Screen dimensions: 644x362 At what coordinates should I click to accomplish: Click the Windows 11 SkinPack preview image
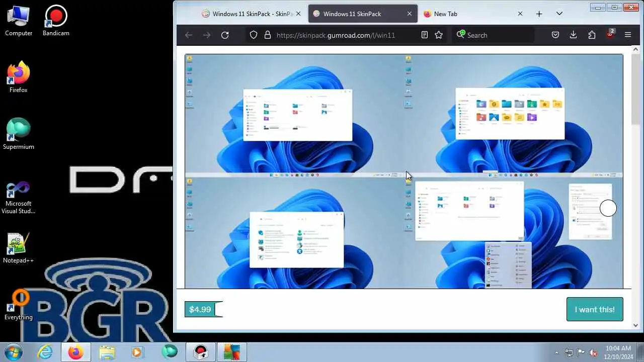(x=404, y=171)
